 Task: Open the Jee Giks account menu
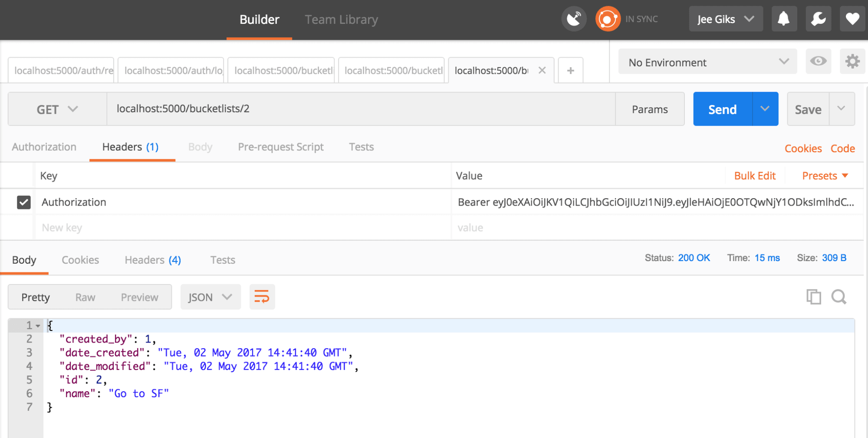pos(726,19)
